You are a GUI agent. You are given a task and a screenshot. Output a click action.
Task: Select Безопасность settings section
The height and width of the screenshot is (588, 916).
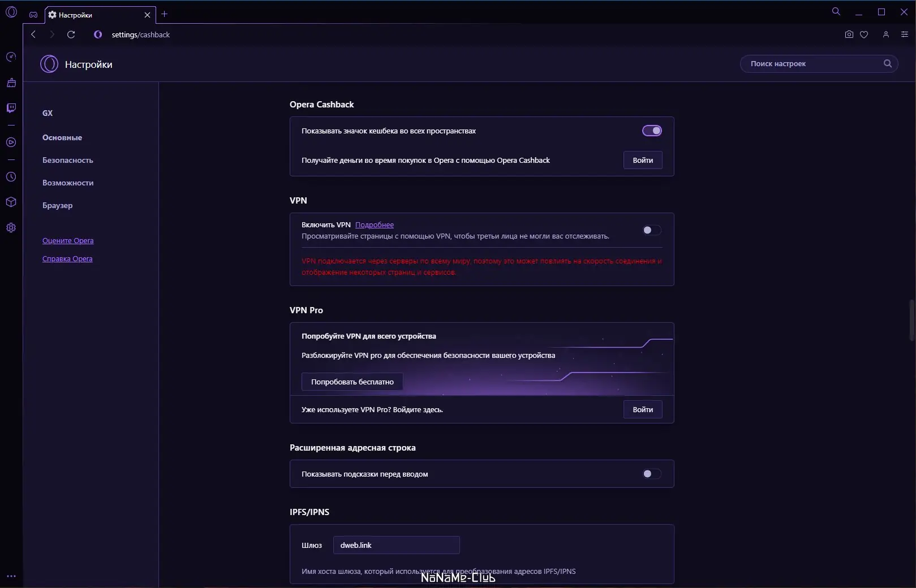click(x=67, y=160)
